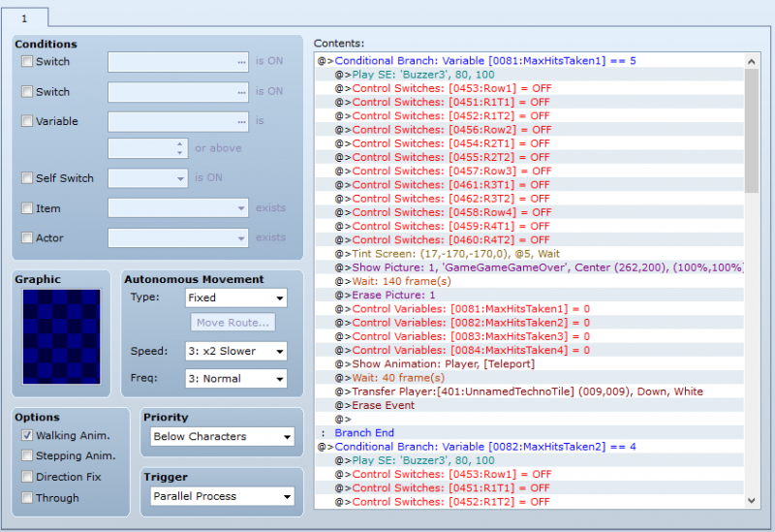Select event page tab 1
This screenshot has height=532, width=775.
(x=24, y=18)
